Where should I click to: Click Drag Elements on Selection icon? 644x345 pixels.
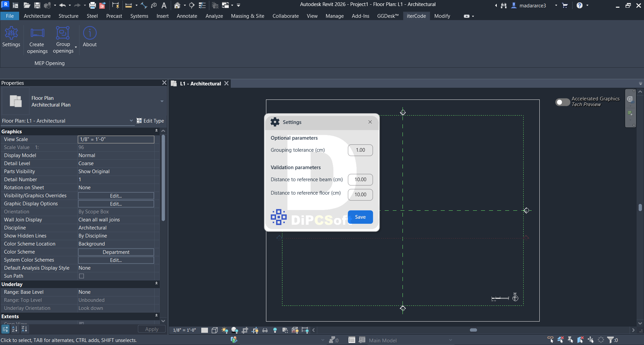click(x=591, y=340)
